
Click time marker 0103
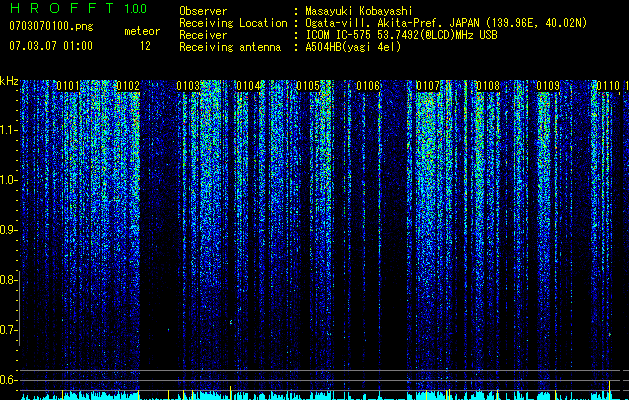(188, 86)
